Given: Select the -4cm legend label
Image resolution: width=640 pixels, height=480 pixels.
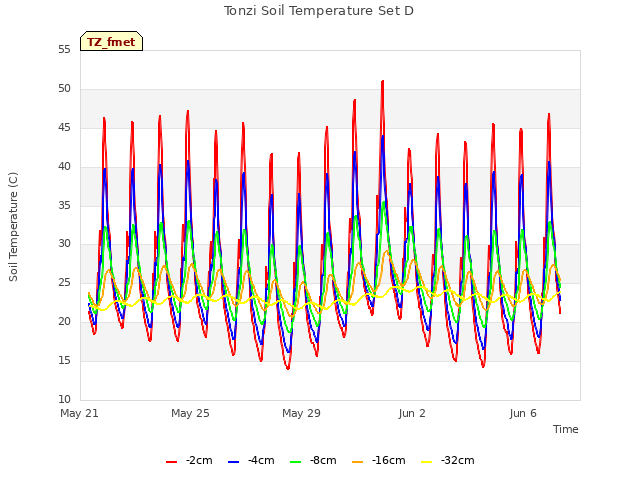Looking at the screenshot, I should (x=261, y=460).
